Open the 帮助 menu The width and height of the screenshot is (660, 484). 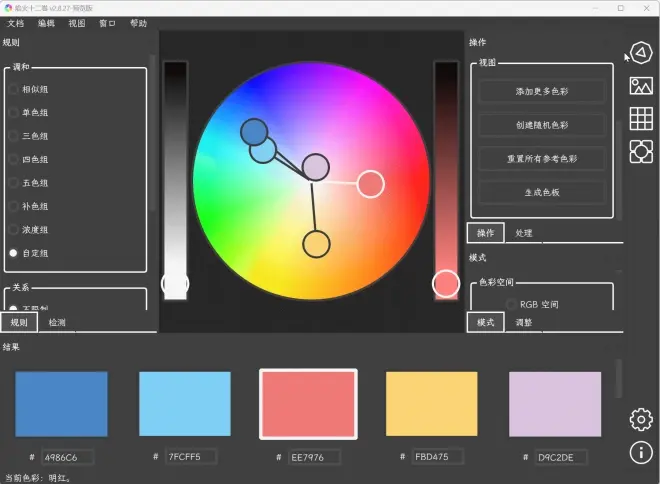coord(138,23)
